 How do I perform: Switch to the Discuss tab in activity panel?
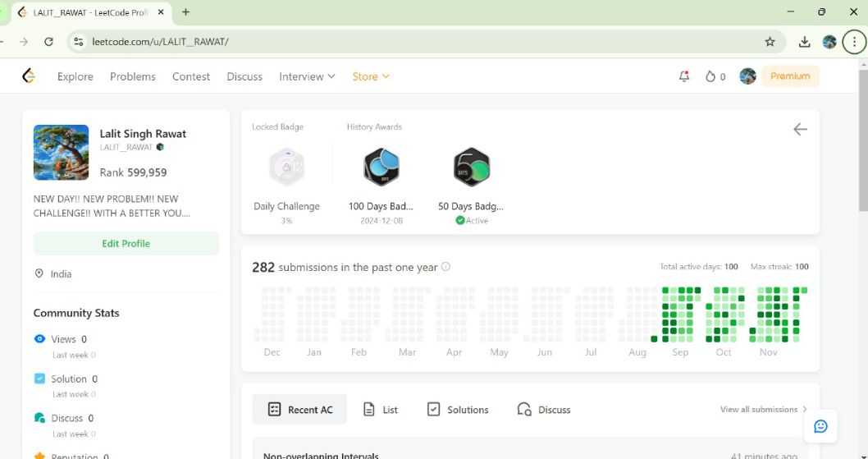[x=544, y=410]
